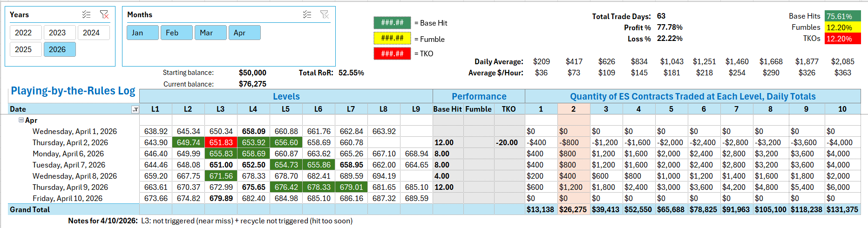868x228 pixels.
Task: Select 2025 in the Years slicer
Action: [23, 49]
